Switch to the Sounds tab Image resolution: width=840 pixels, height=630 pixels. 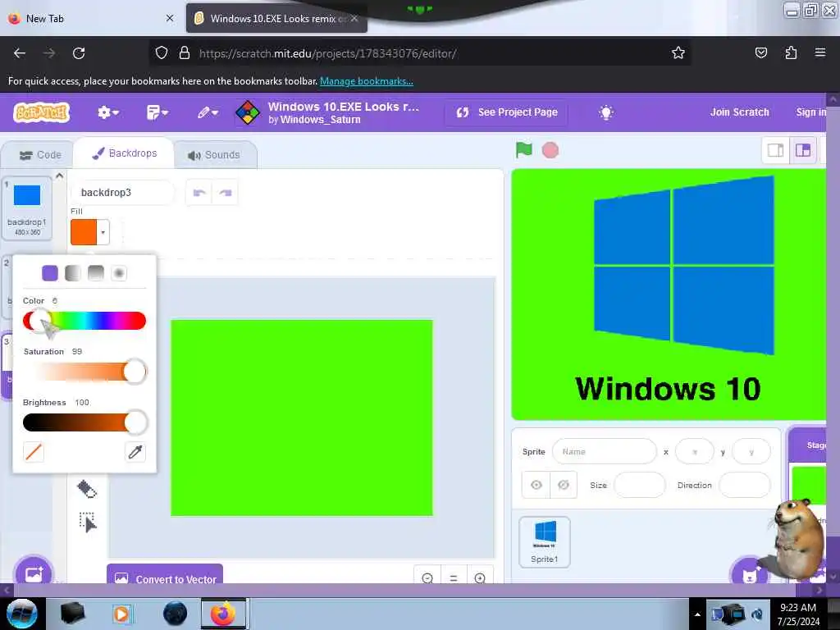[x=214, y=155]
